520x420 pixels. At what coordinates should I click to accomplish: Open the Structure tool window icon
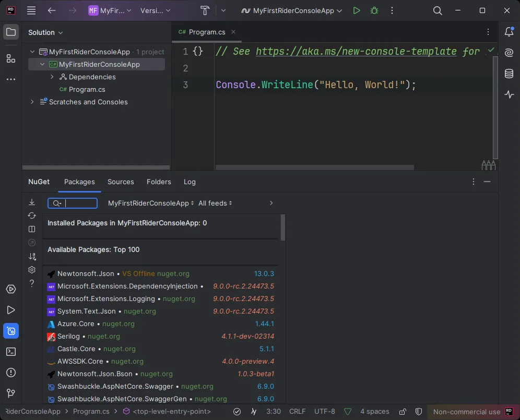(11, 58)
